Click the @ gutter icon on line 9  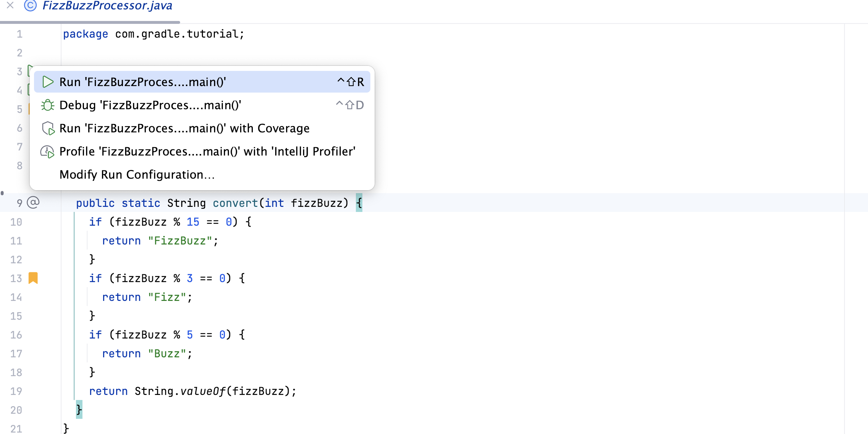[x=33, y=202]
